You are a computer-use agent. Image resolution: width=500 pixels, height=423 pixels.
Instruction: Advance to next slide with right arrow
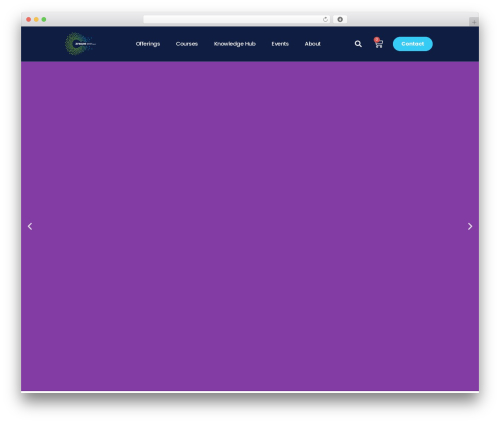[x=470, y=226]
